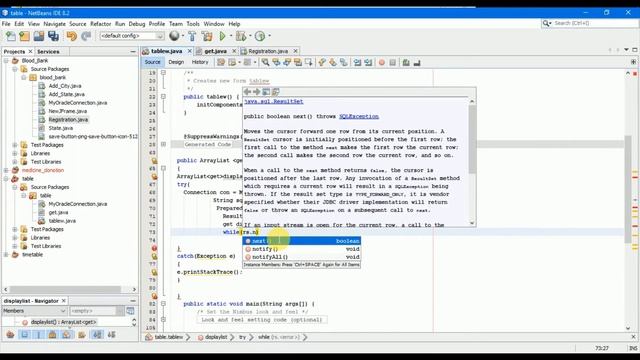Click the New File toolbar icon
Screen dimensions: 640x360
point(11,36)
